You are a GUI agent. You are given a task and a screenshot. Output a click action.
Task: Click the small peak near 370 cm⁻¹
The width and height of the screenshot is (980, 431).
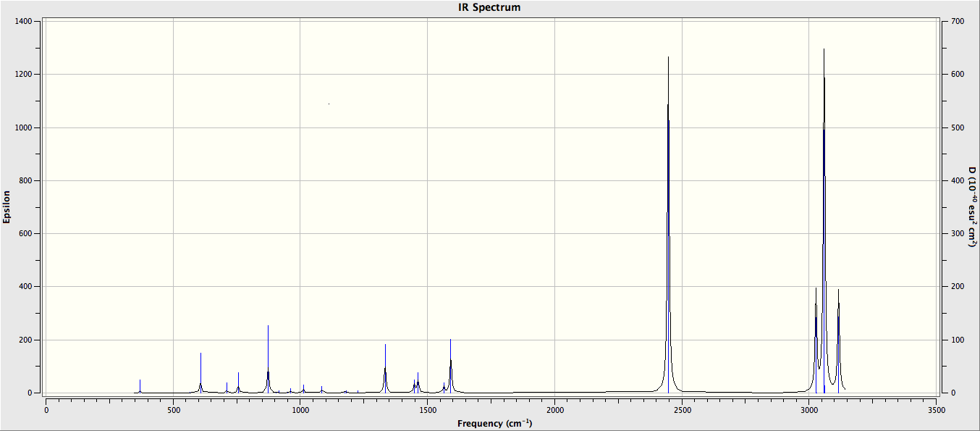click(x=140, y=386)
